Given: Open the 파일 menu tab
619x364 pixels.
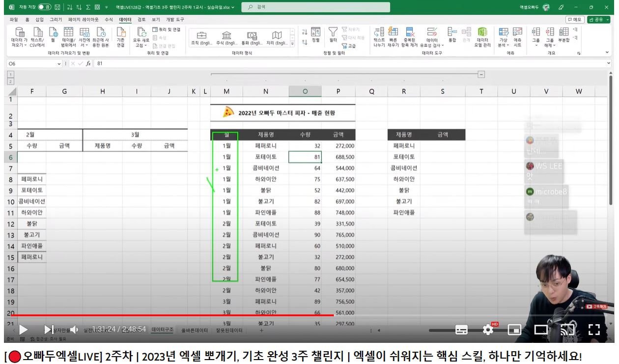Looking at the screenshot, I should pyautogui.click(x=14, y=19).
